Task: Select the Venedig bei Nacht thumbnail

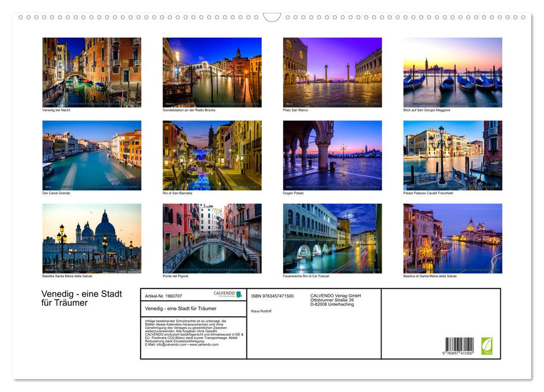Action: click(91, 72)
